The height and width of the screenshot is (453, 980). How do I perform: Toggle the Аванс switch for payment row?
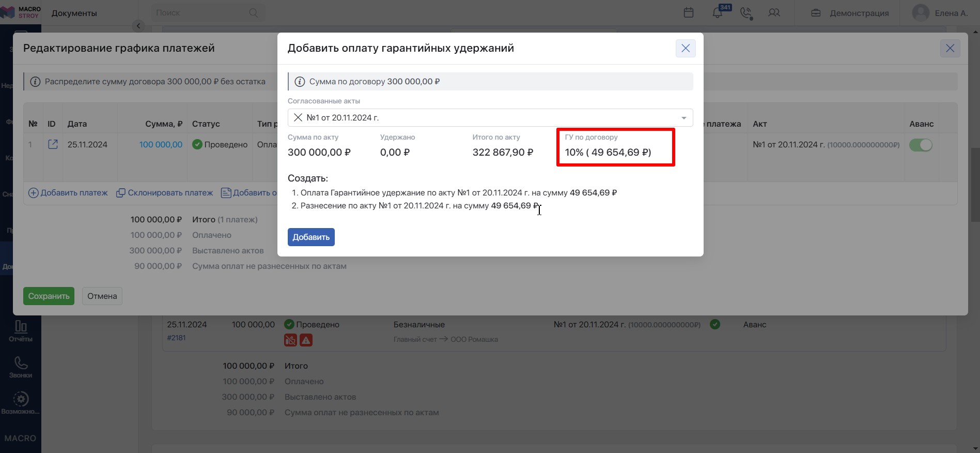pyautogui.click(x=921, y=145)
